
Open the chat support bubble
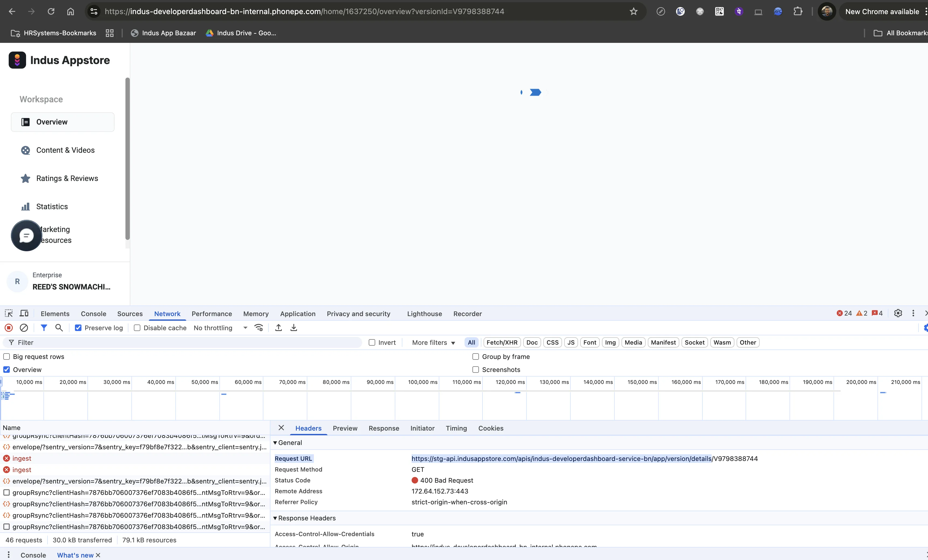[x=26, y=236]
